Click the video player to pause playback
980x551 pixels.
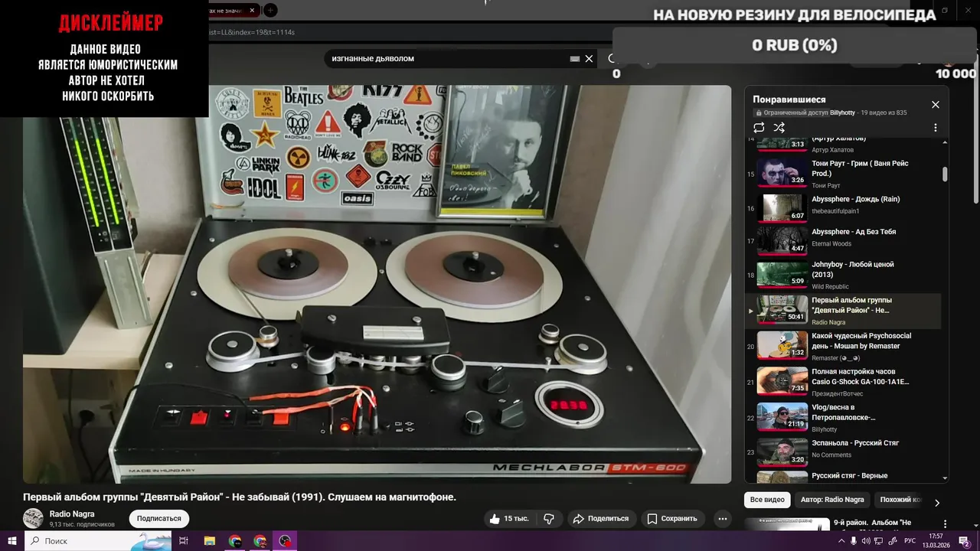377,284
